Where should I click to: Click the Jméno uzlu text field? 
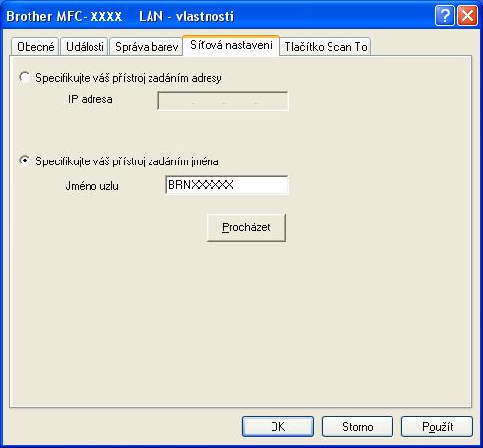point(227,185)
